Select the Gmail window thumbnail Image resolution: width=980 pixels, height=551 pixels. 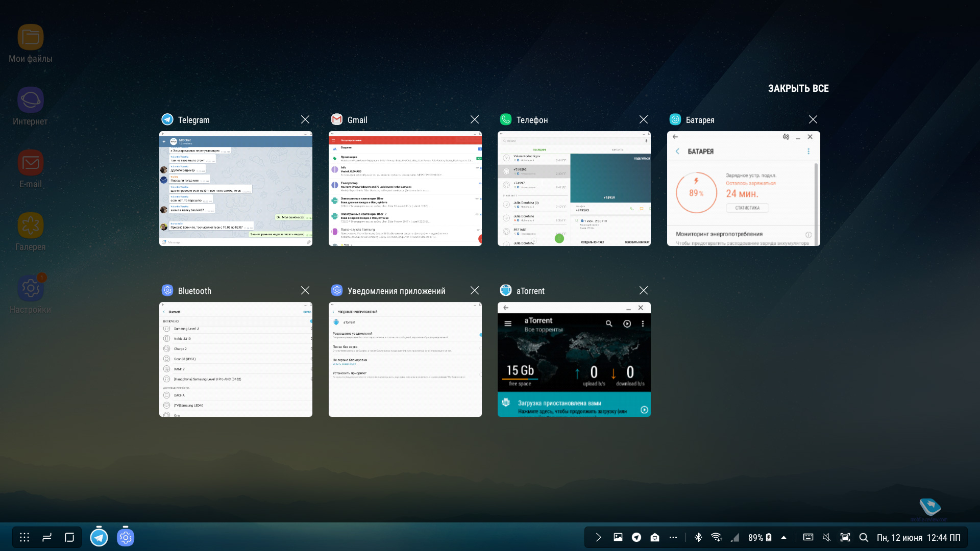click(x=405, y=189)
